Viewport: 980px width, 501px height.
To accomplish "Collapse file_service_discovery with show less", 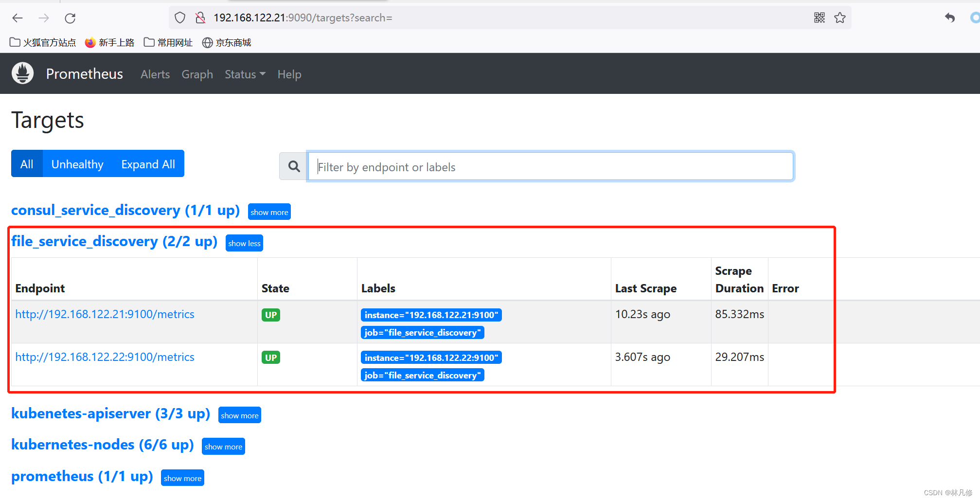I will [245, 243].
